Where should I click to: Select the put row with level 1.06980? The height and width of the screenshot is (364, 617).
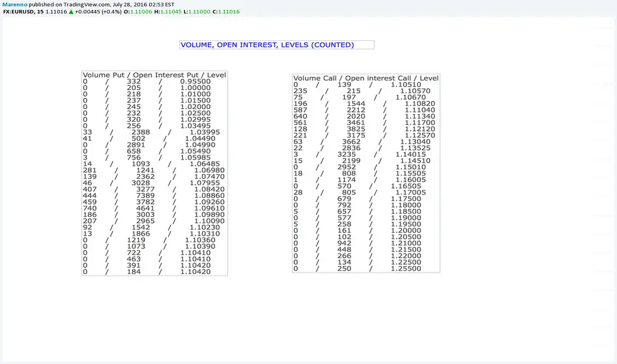tap(154, 170)
